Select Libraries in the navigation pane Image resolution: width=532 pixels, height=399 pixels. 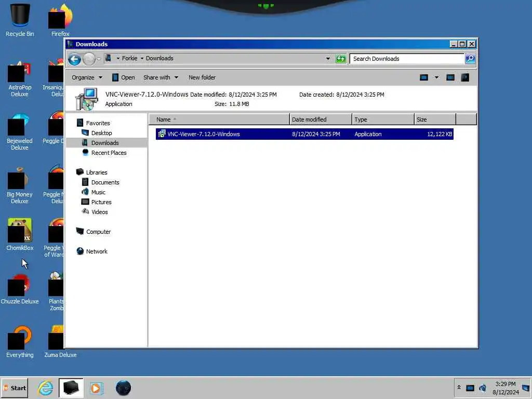coord(96,172)
